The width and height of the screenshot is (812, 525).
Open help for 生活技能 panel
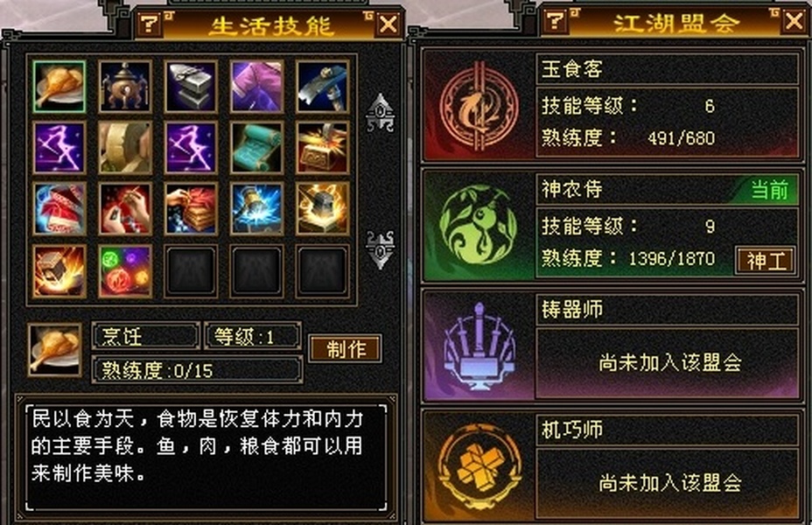click(149, 24)
